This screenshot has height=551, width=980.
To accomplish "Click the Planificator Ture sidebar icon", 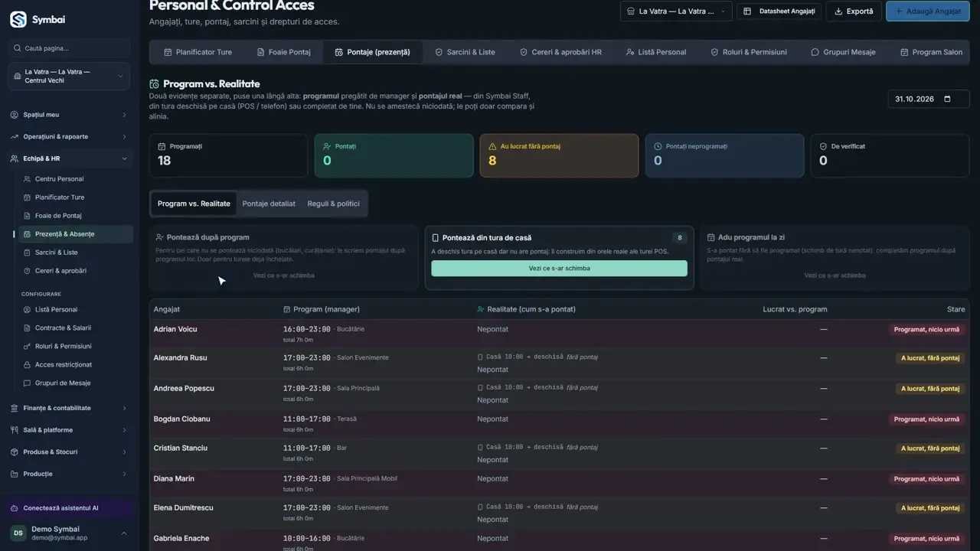I will (x=28, y=197).
